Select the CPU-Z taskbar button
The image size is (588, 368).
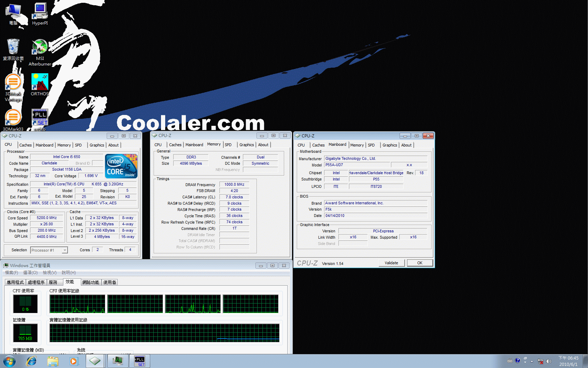pyautogui.click(x=95, y=361)
